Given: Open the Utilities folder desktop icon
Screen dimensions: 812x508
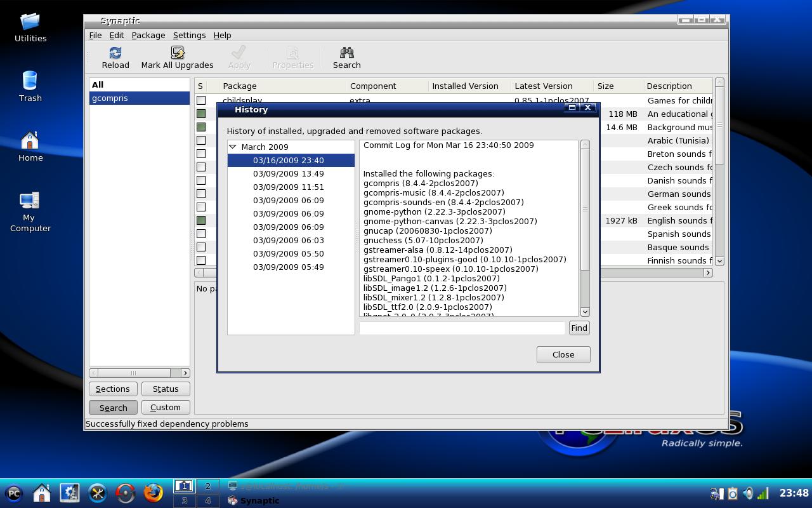Looking at the screenshot, I should pyautogui.click(x=30, y=22).
